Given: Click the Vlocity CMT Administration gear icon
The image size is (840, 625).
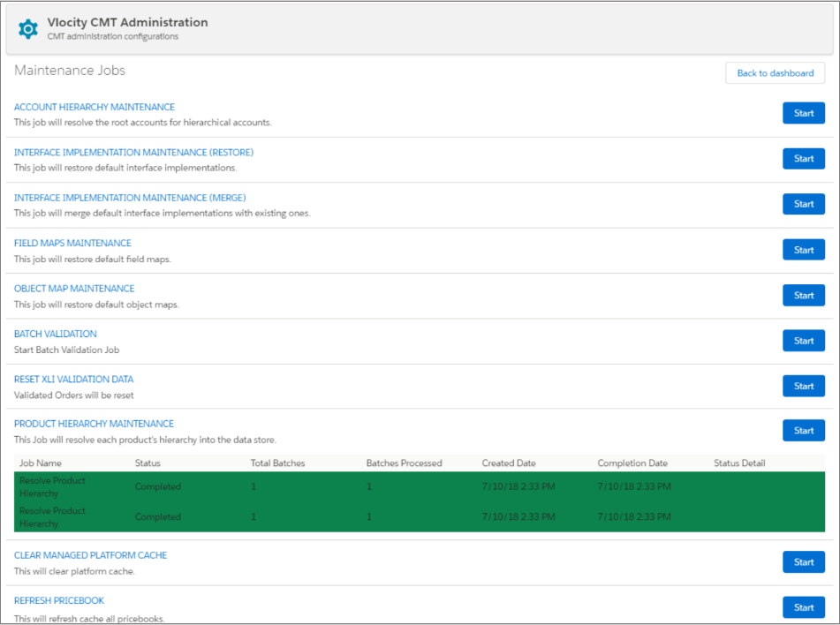Looking at the screenshot, I should click(x=28, y=29).
